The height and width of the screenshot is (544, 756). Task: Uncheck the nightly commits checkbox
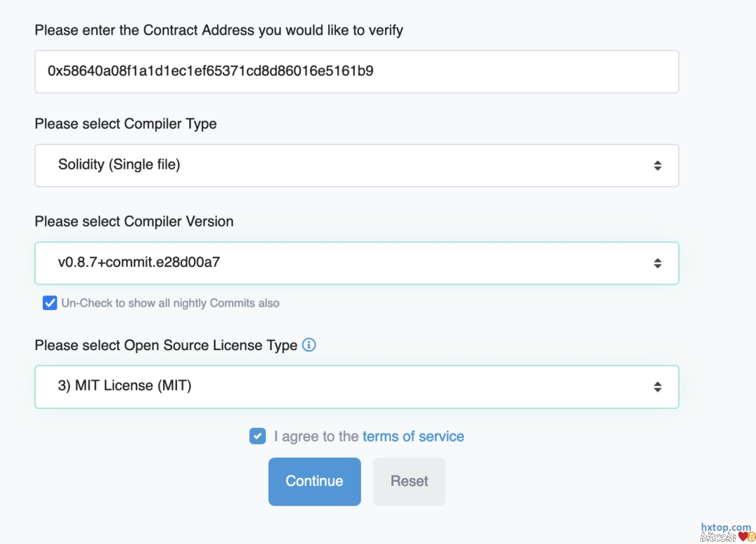coord(50,303)
